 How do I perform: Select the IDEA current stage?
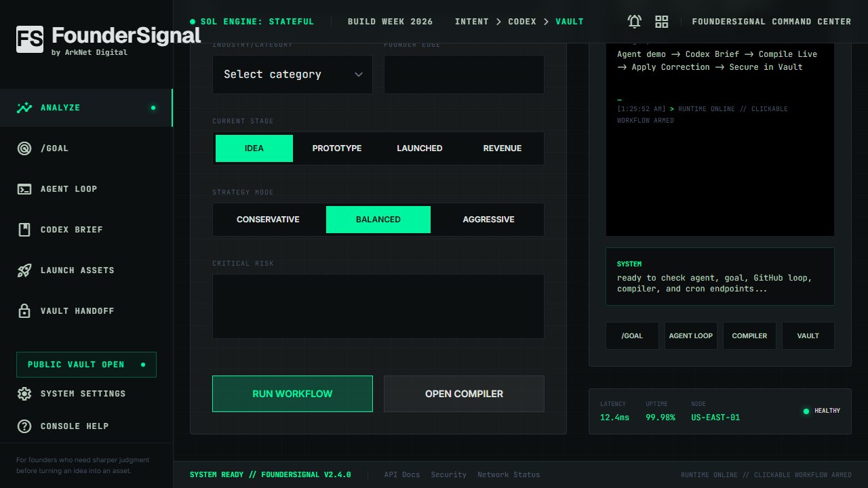[x=254, y=148]
